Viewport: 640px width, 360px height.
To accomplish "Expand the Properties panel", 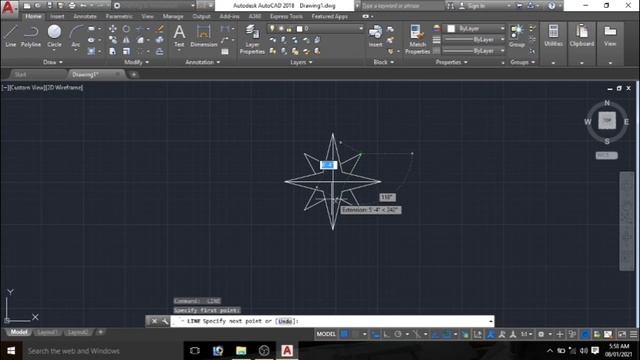I will [x=451, y=62].
